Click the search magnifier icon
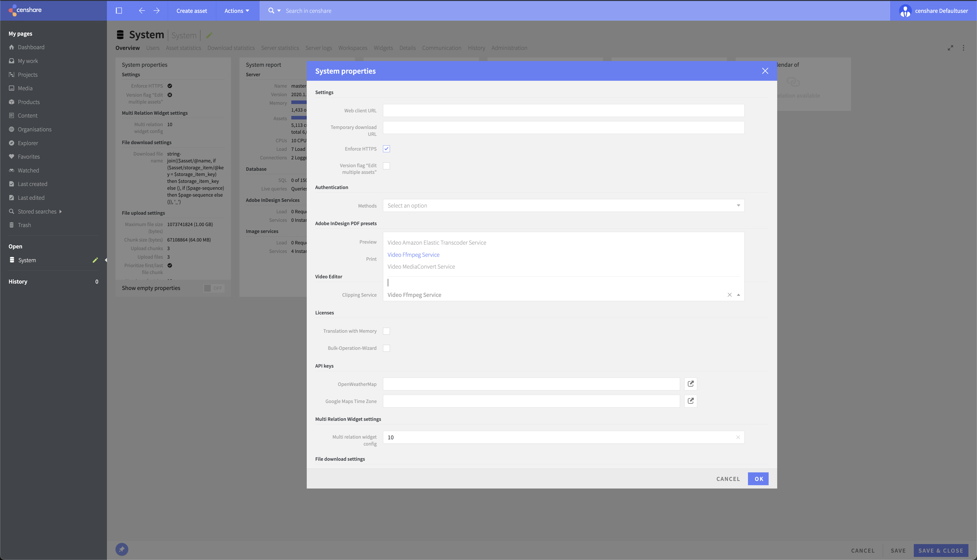This screenshot has width=977, height=560. [271, 11]
